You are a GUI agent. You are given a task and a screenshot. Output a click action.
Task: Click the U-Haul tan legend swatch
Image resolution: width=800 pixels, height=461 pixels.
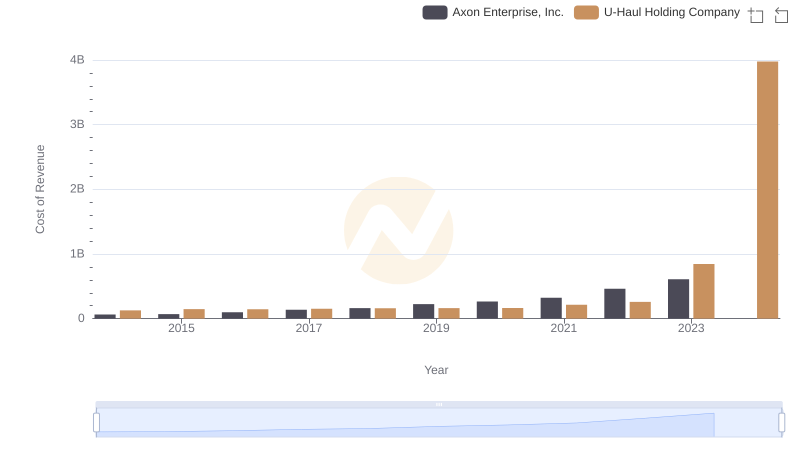(x=586, y=12)
